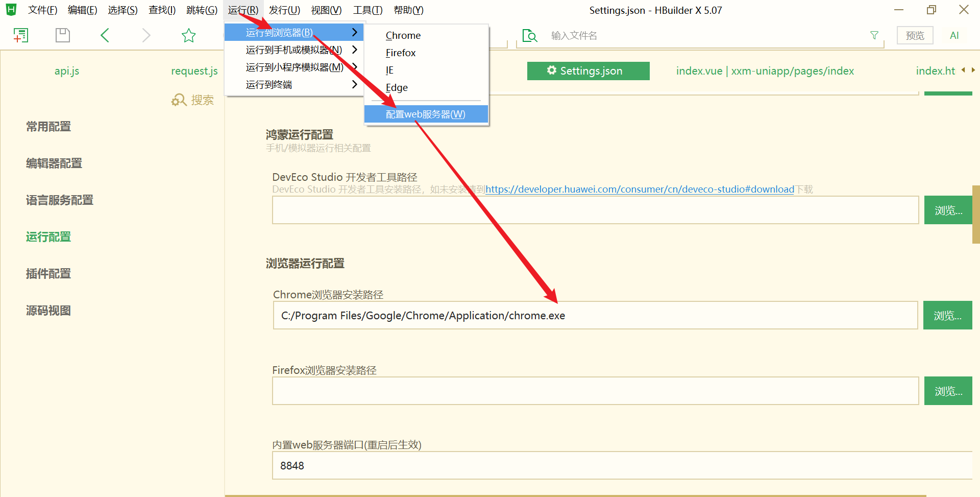This screenshot has height=497, width=980.
Task: Run in IE from the submenu
Action: [x=427, y=70]
